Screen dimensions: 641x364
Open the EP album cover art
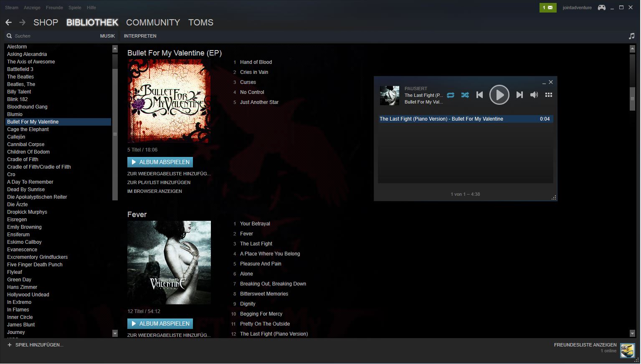(169, 101)
